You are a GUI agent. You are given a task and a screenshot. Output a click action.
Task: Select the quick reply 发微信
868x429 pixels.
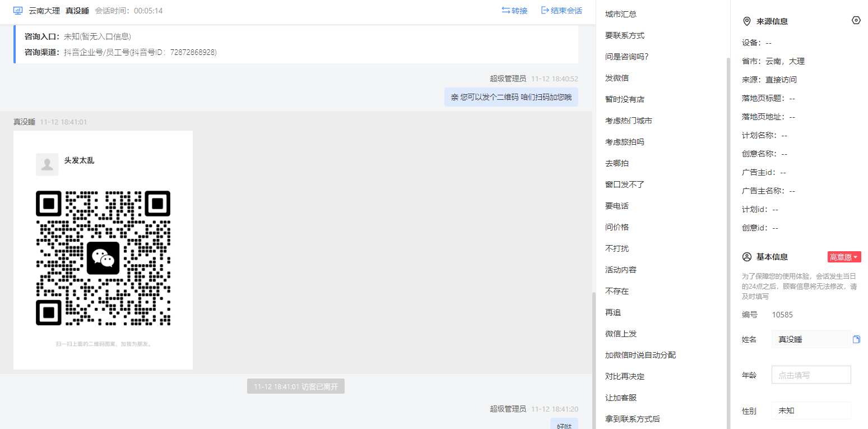coord(617,78)
